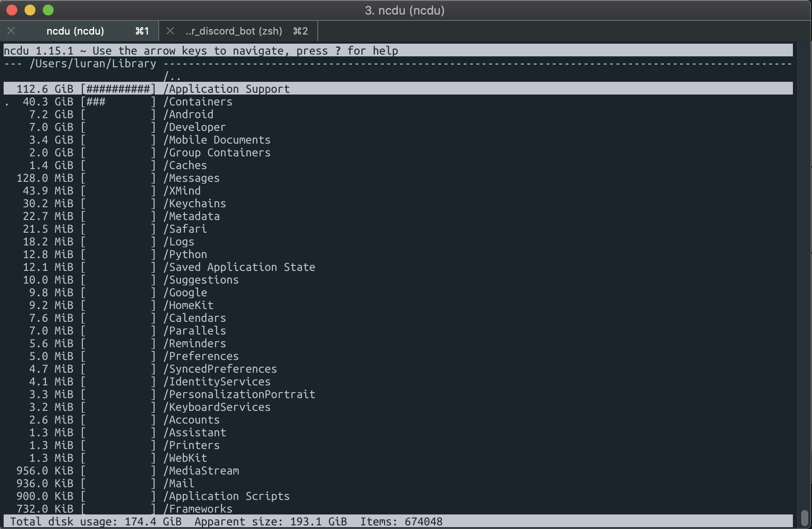
Task: Select the /IdentityServices row
Action: point(398,382)
